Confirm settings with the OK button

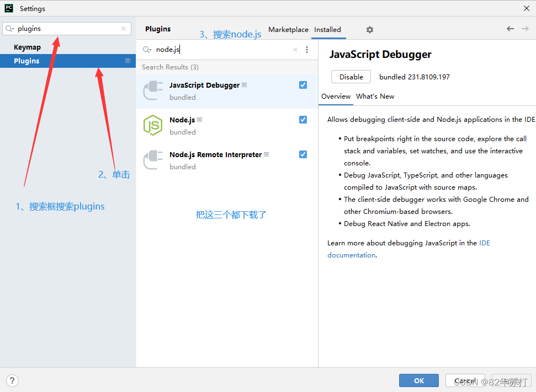(419, 380)
